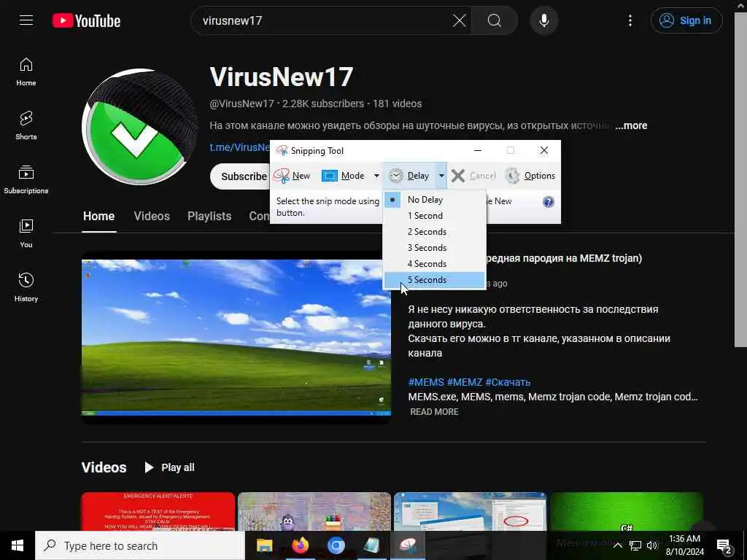Click the Cancel button in Snipping Tool
Viewport: 747px width, 560px height.
point(473,176)
